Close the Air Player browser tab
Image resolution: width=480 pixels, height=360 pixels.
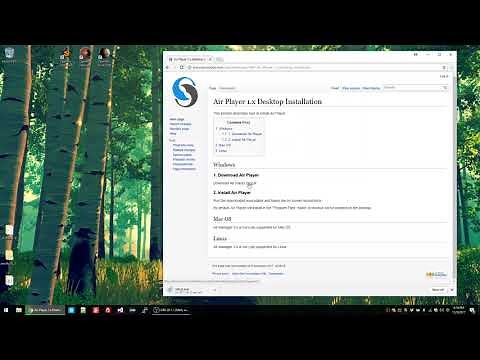[210, 59]
